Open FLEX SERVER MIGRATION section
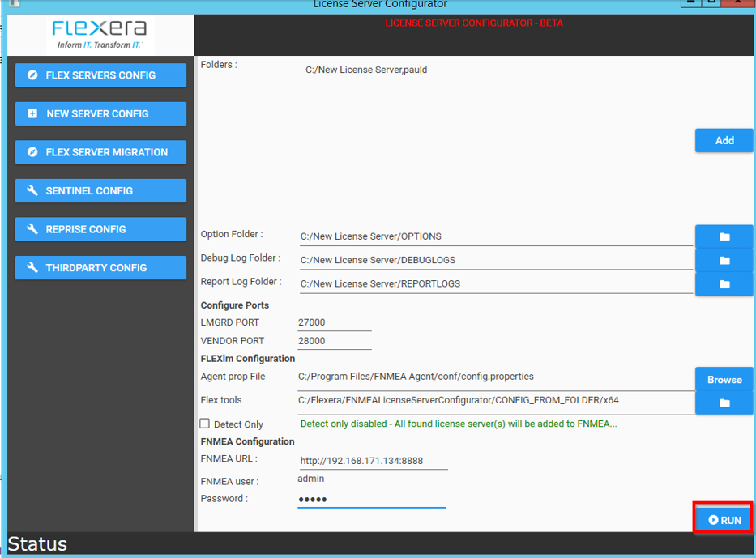This screenshot has width=756, height=558. [x=100, y=152]
